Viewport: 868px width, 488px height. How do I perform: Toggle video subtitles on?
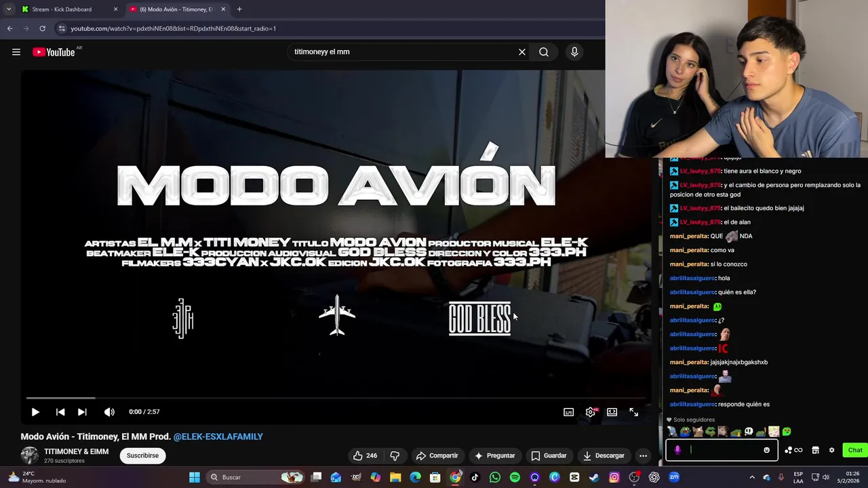point(569,412)
